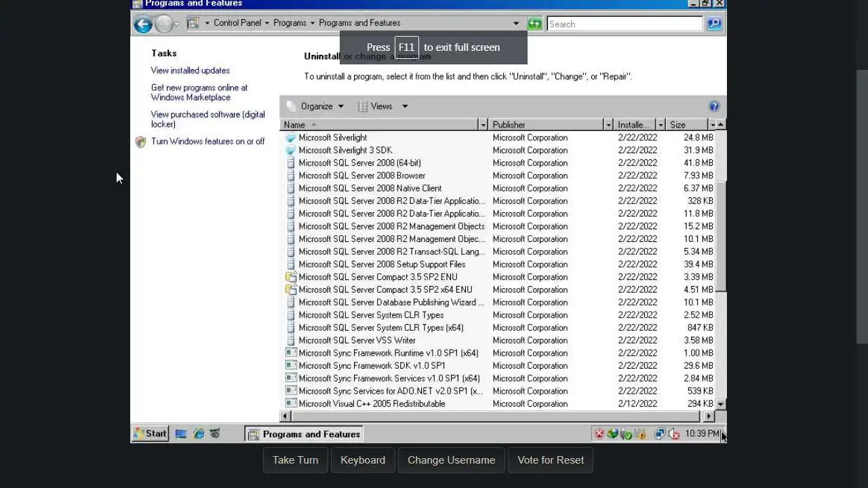Click the Change Username button

(x=451, y=460)
